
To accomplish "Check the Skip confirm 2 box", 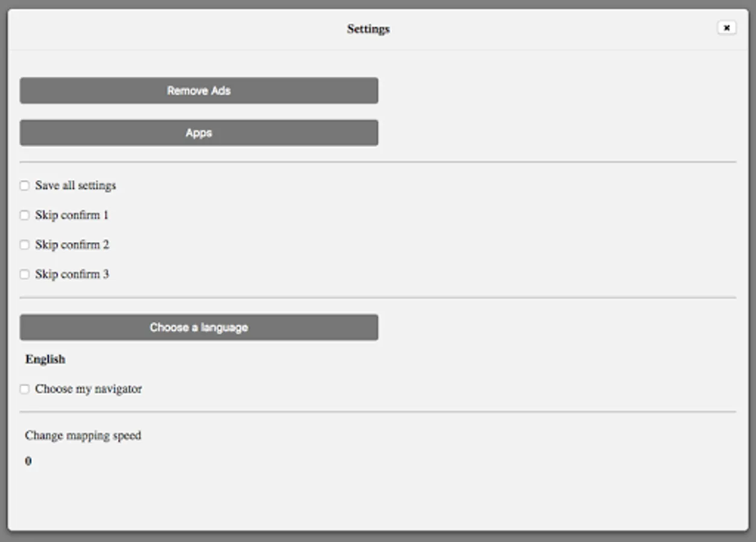I will pyautogui.click(x=25, y=245).
